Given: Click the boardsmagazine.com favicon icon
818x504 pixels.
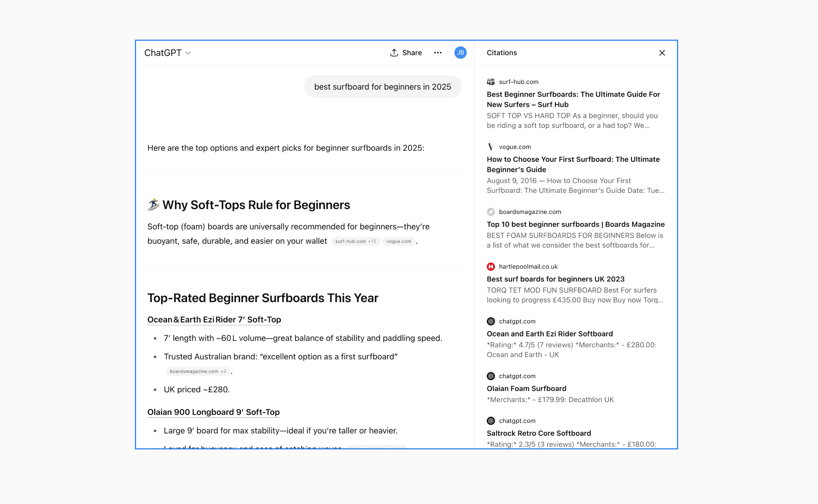Looking at the screenshot, I should pyautogui.click(x=491, y=212).
